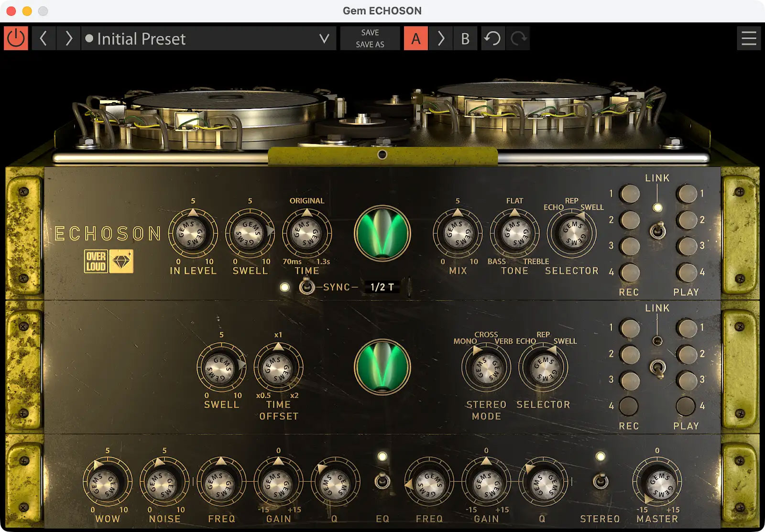Screen dimensions: 765x532
Task: Click the redo arrow icon
Action: [518, 38]
